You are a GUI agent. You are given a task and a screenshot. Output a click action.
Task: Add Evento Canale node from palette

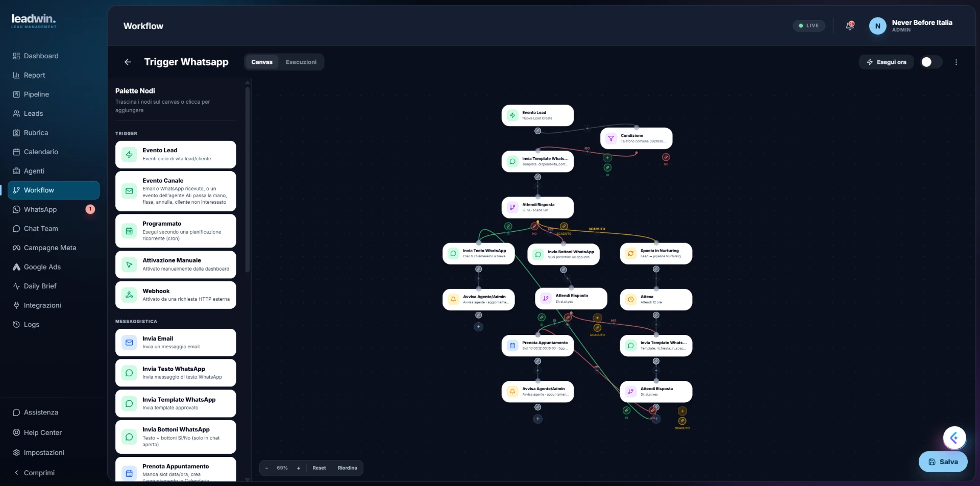pyautogui.click(x=176, y=191)
